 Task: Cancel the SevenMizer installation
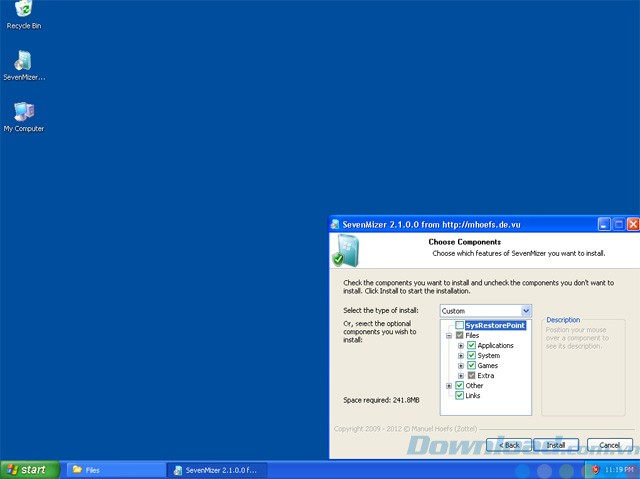[609, 444]
